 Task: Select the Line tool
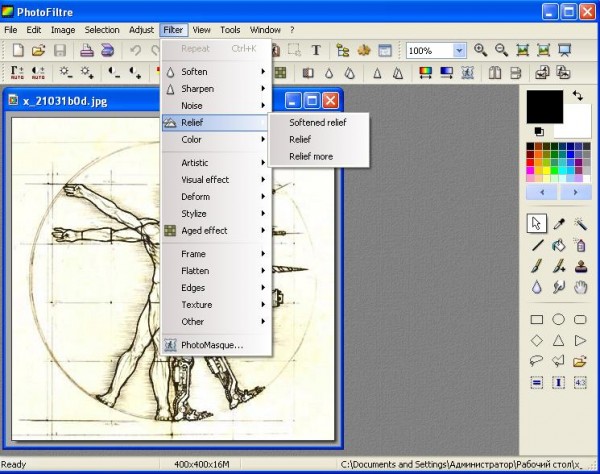tap(537, 245)
